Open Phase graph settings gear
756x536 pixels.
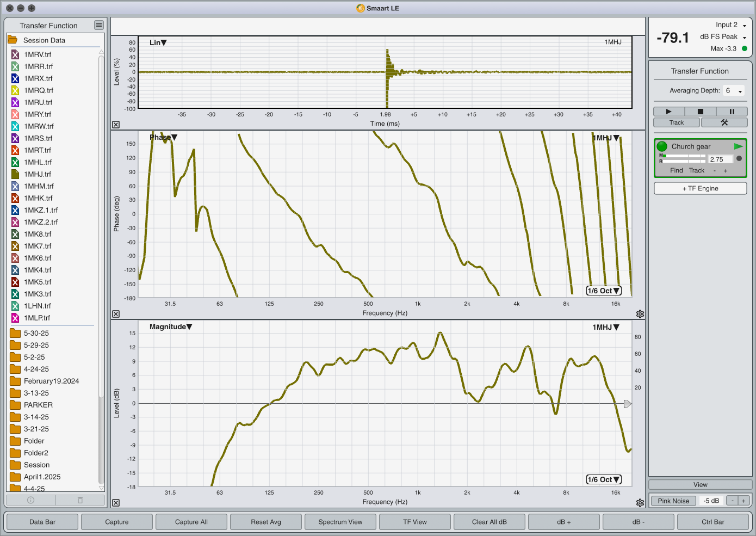[x=640, y=314]
